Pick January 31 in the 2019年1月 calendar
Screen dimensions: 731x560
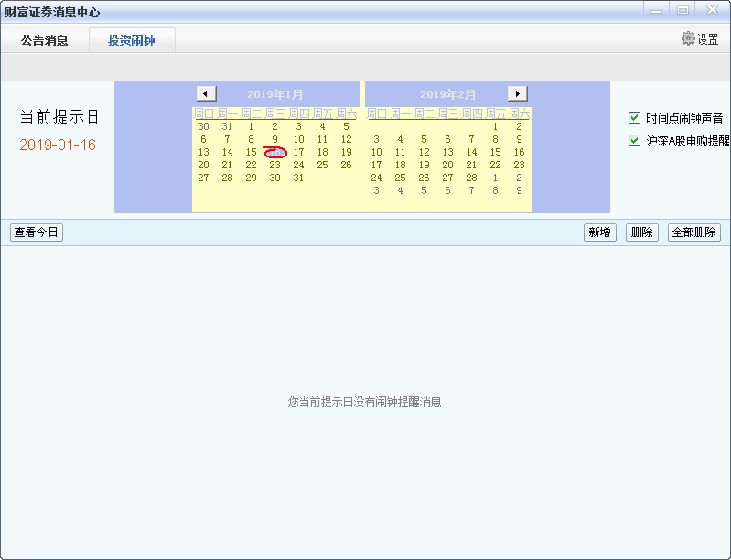298,178
